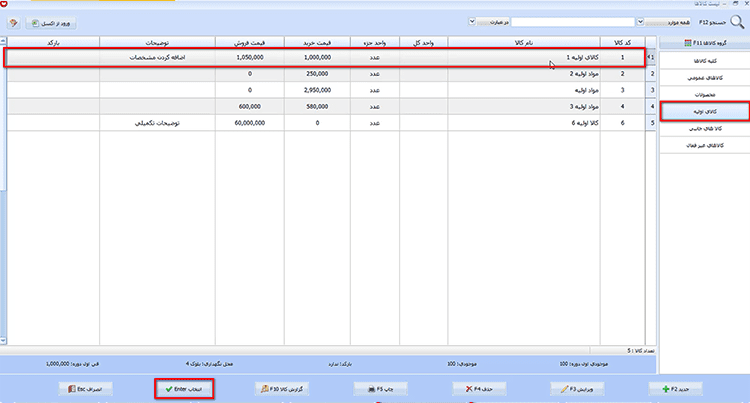This screenshot has height=403, width=750.
Task: Confirm selection with the Enter button
Action: click(x=184, y=389)
